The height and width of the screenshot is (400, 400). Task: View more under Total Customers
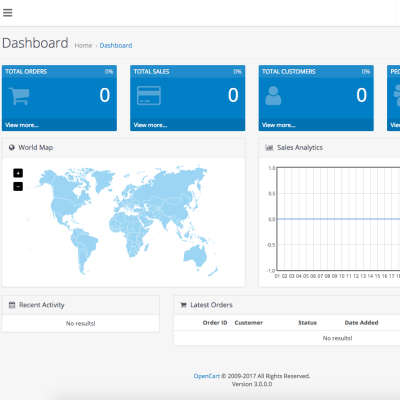point(279,125)
